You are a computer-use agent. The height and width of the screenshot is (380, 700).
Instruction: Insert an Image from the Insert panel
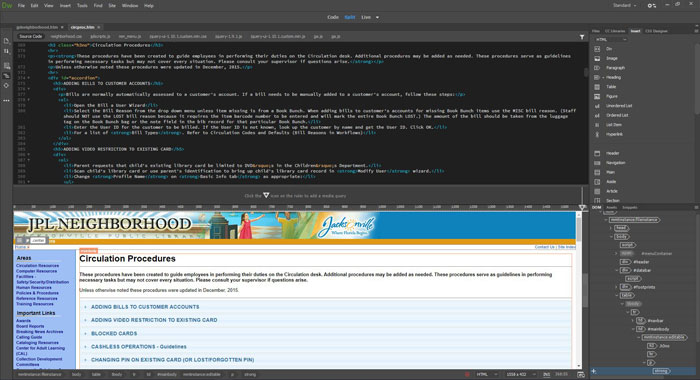point(611,58)
